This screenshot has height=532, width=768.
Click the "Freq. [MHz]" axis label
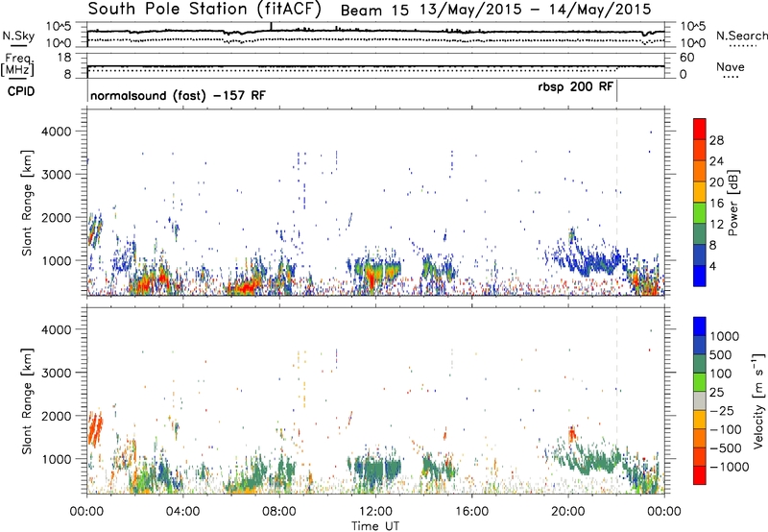click(x=17, y=65)
